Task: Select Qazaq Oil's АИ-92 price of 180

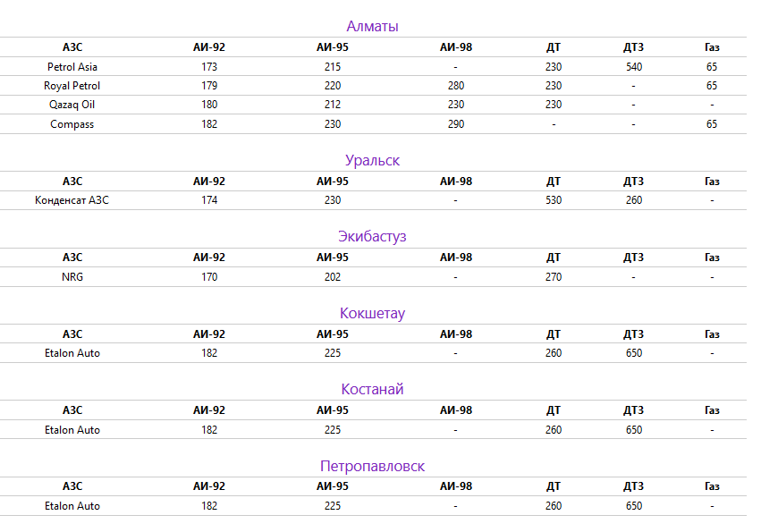Action: pos(209,105)
